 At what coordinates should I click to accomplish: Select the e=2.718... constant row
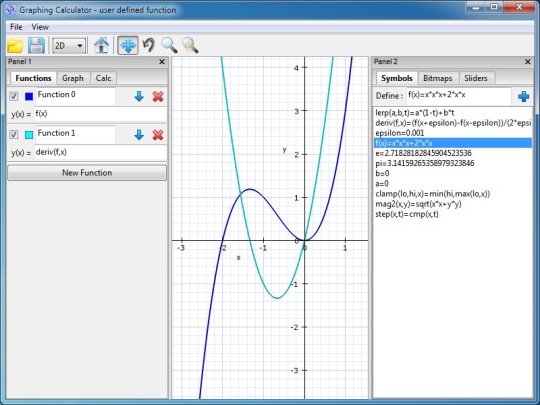pyautogui.click(x=453, y=153)
